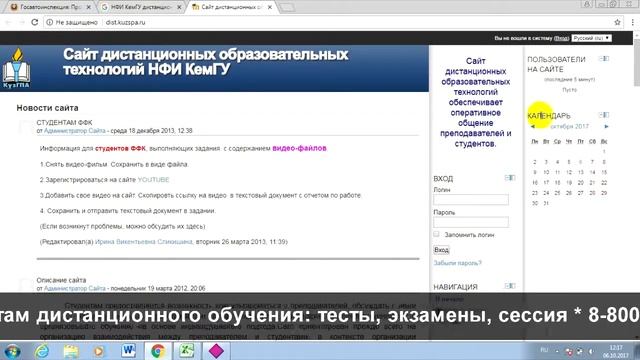The width and height of the screenshot is (640, 360).
Task: Click the Описание сайта news title
Action: click(61, 280)
